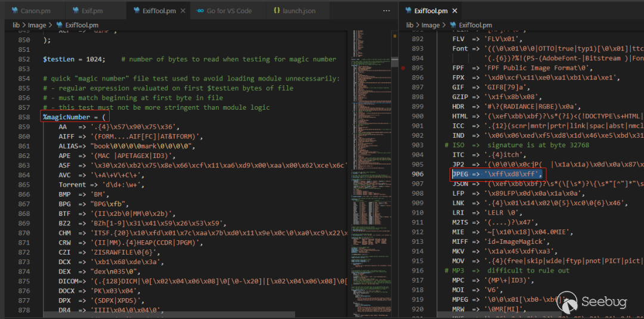Open the Exif.pm editor tab
Image resolution: width=644 pixels, height=319 pixels.
coord(88,11)
